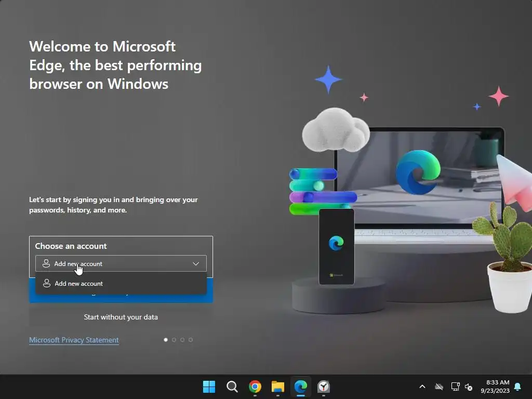Screen dimensions: 532x399
Task: Launch Google Chrome from the taskbar
Action: point(255,387)
